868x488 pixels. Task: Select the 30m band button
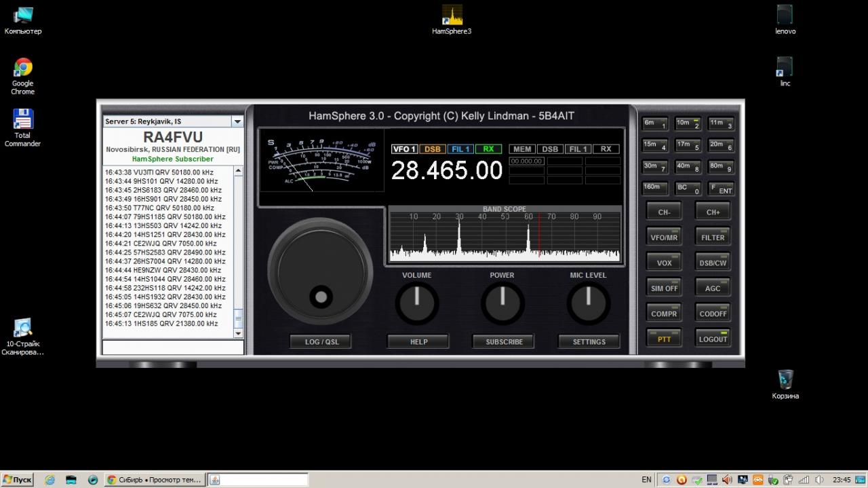(655, 167)
